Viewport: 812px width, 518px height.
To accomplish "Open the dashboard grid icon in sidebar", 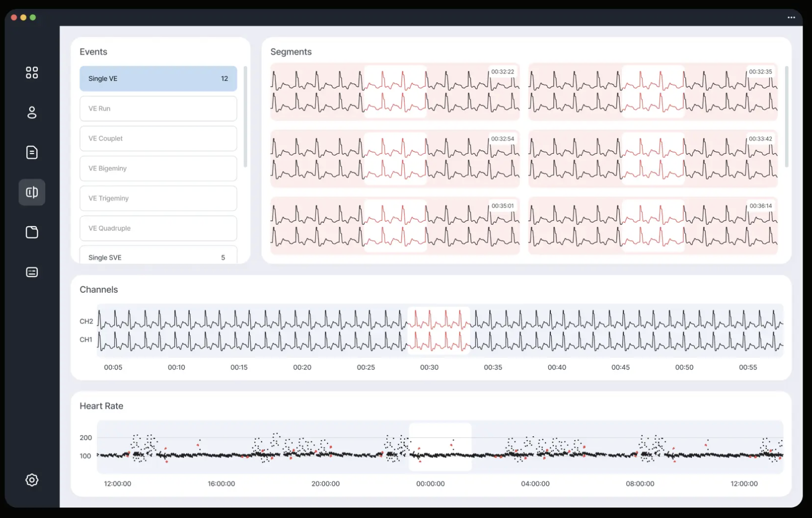I will pos(32,73).
